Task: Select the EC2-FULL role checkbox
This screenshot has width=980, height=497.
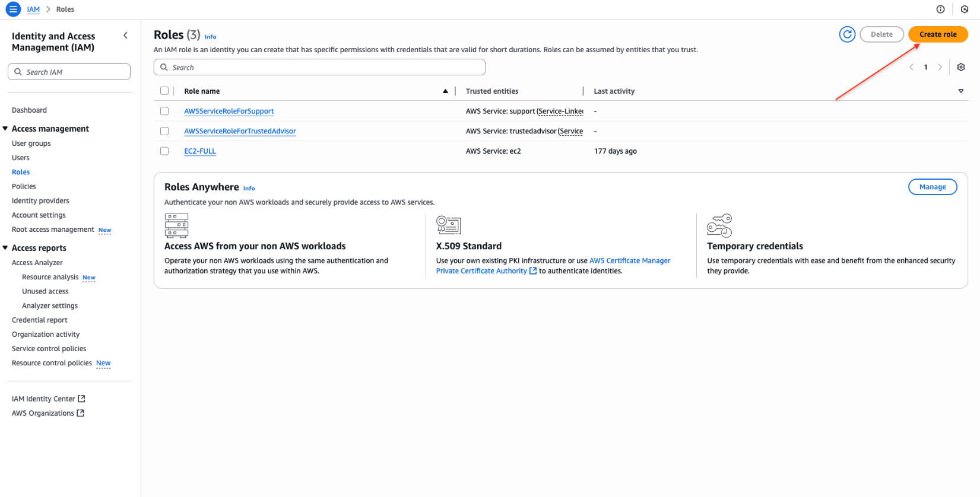Action: coord(164,151)
